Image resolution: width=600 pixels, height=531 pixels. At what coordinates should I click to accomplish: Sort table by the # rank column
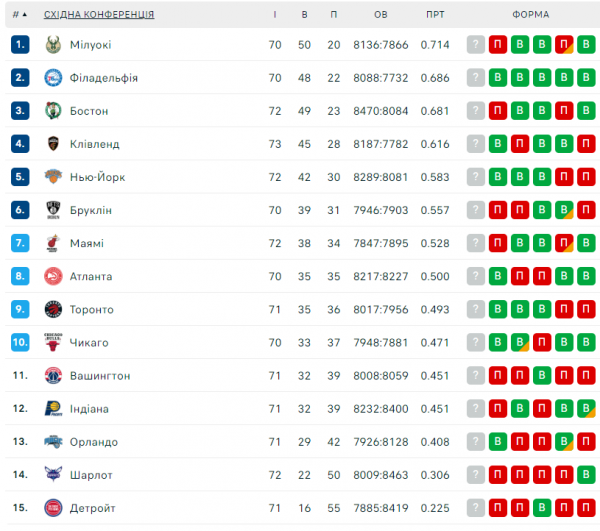click(x=19, y=15)
